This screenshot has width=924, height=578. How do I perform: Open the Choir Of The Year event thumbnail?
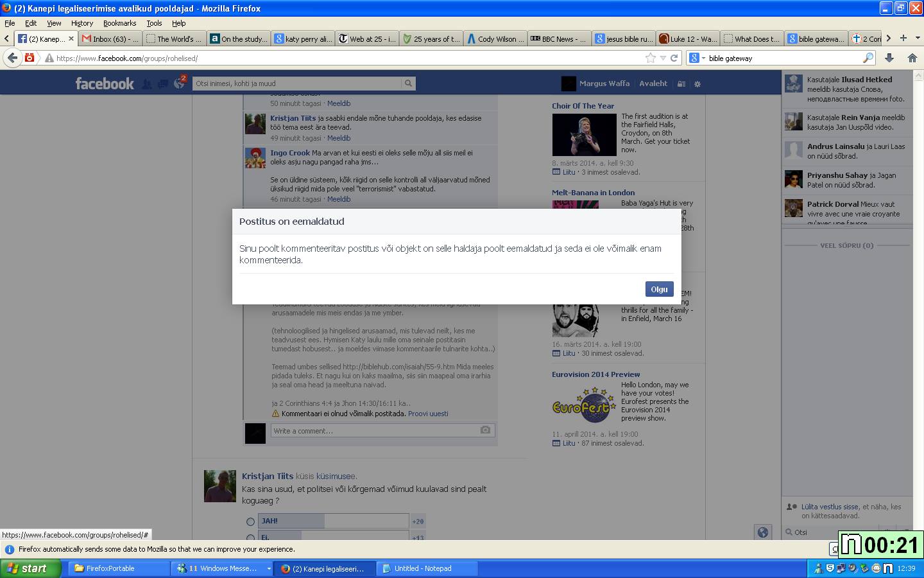(x=584, y=134)
